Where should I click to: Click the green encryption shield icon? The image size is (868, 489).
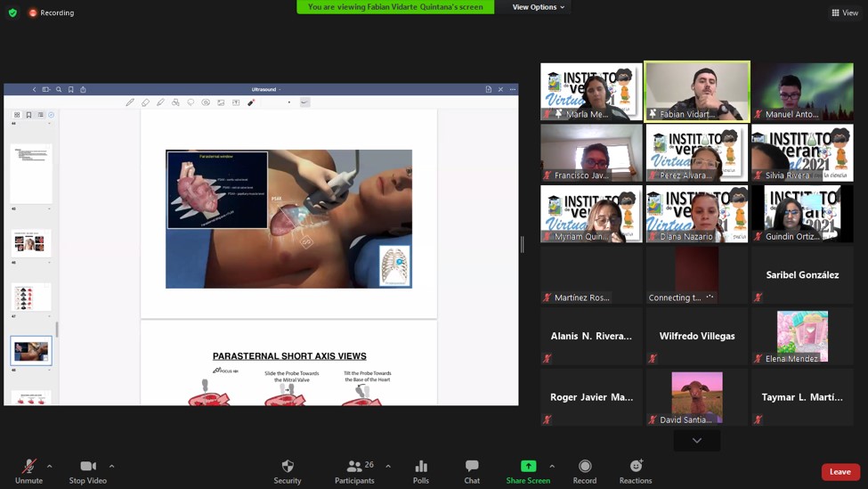coord(12,12)
